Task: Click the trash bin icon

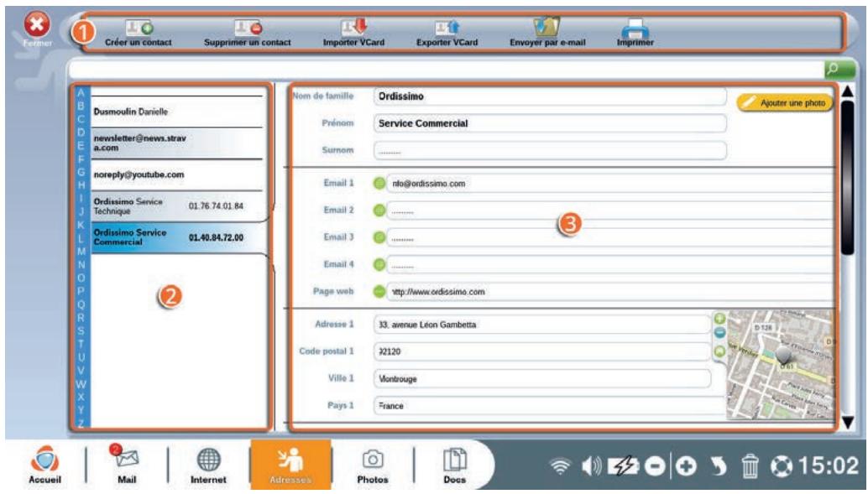Action: click(x=750, y=466)
